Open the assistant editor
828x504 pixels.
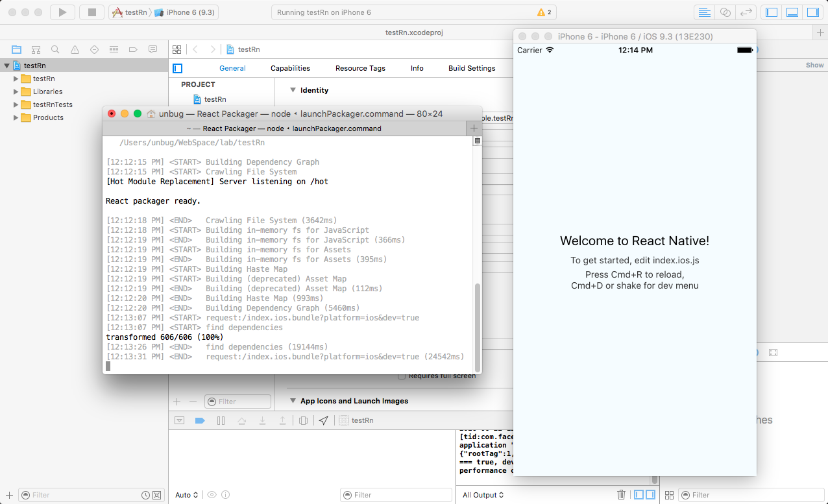(725, 12)
